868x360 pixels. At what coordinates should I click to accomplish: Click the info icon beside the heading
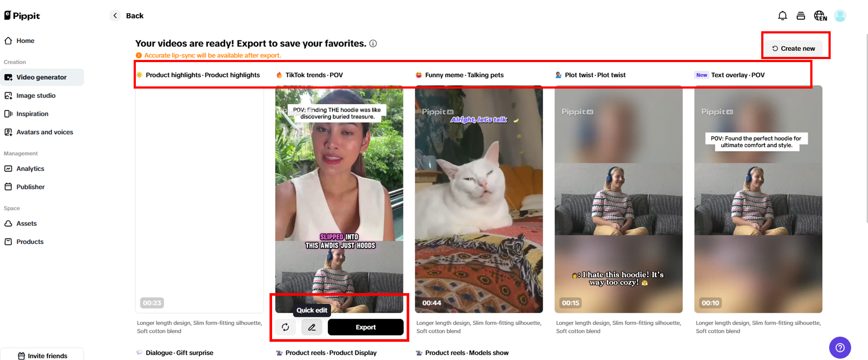point(373,43)
